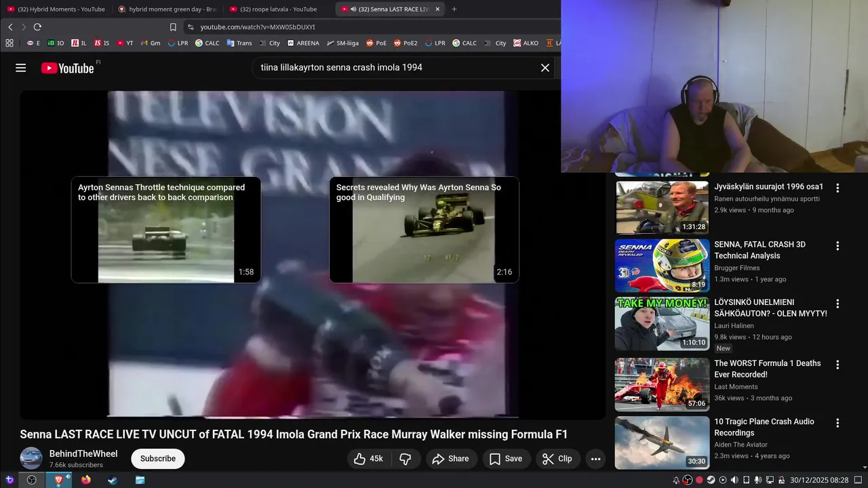
Task: Bookmark this page with bookmark icon
Action: point(173,27)
